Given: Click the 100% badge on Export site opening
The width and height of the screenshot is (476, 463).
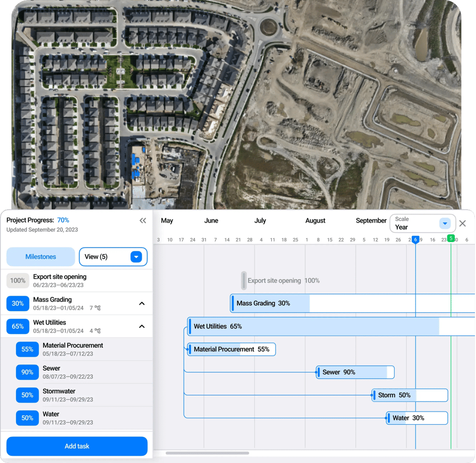Looking at the screenshot, I should click(x=18, y=280).
